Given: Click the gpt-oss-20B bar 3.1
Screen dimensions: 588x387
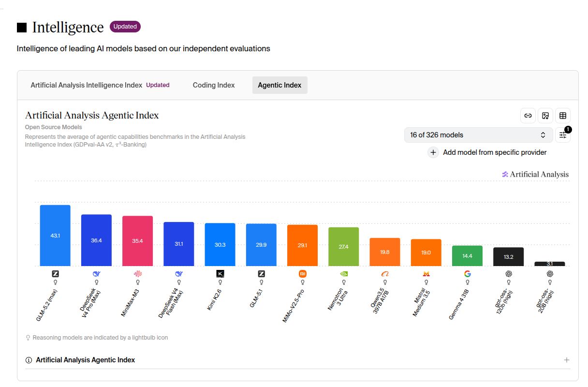Looking at the screenshot, I should pyautogui.click(x=550, y=264).
